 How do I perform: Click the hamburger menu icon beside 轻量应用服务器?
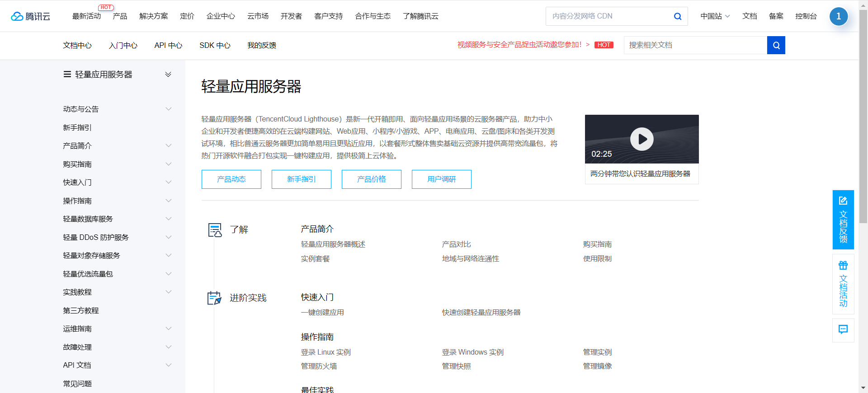tap(67, 74)
